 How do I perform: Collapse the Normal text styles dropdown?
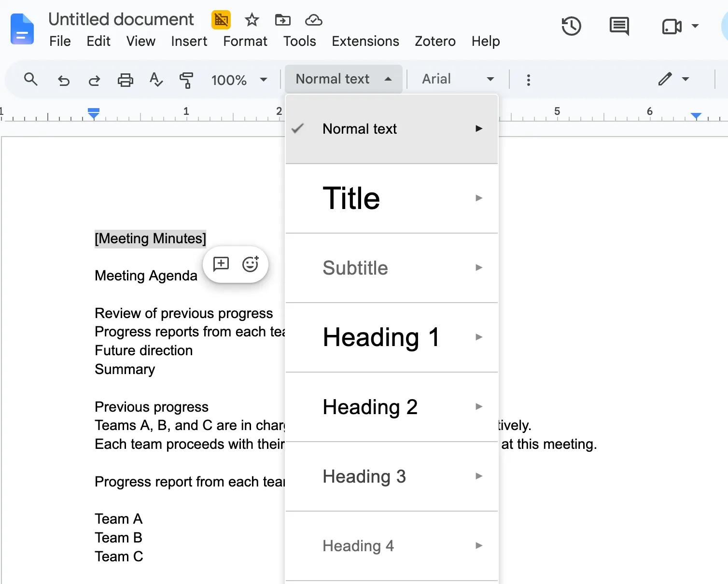[343, 79]
